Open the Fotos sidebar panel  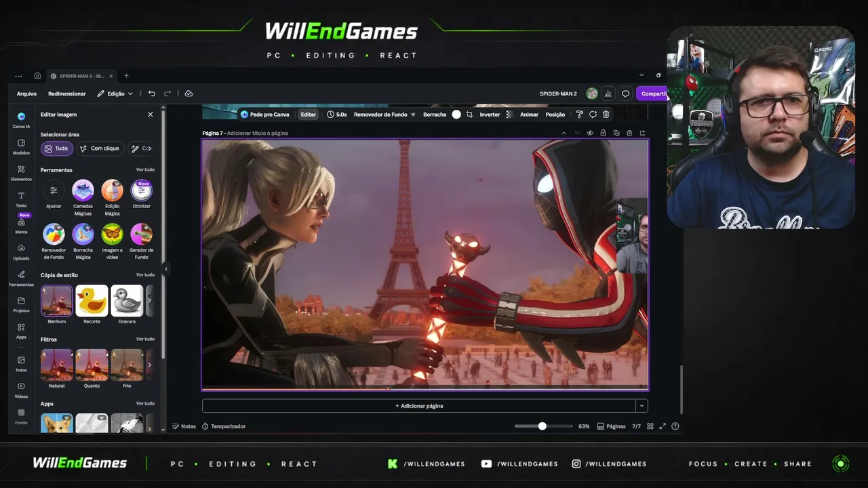(21, 364)
